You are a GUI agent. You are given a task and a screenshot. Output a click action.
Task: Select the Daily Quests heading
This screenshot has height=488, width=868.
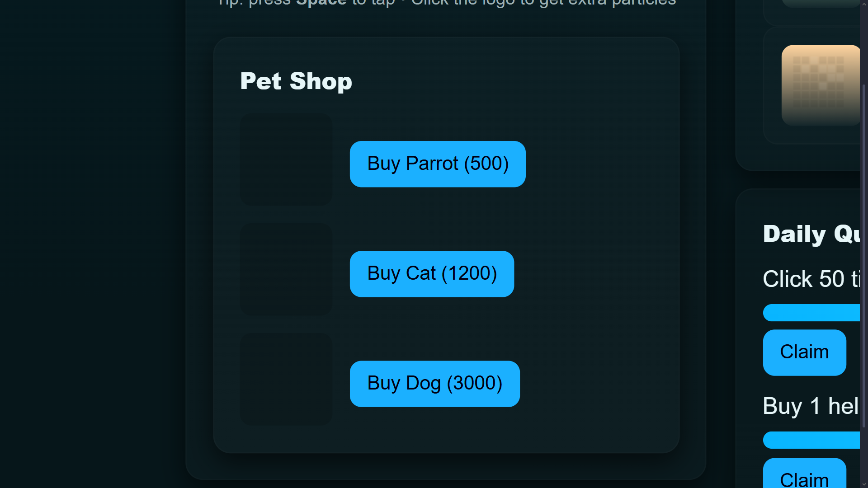[x=811, y=234]
